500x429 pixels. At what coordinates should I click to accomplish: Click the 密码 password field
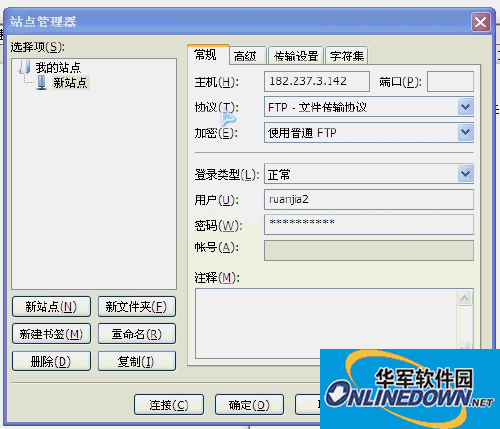tap(369, 224)
